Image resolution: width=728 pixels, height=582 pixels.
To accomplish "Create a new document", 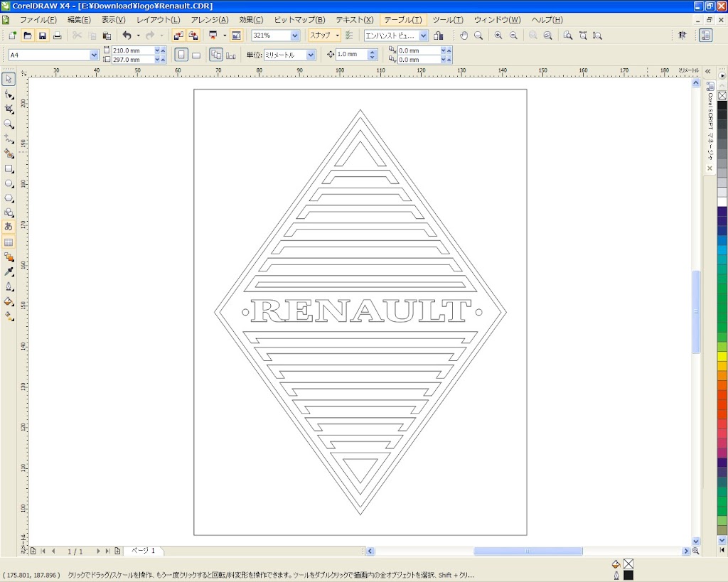I will click(13, 36).
